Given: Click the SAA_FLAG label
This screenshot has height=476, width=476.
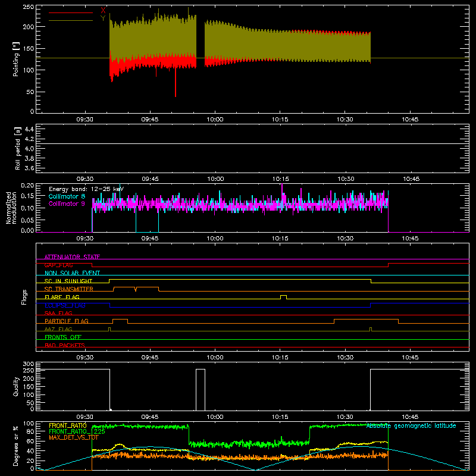Looking at the screenshot, I should (58, 313).
